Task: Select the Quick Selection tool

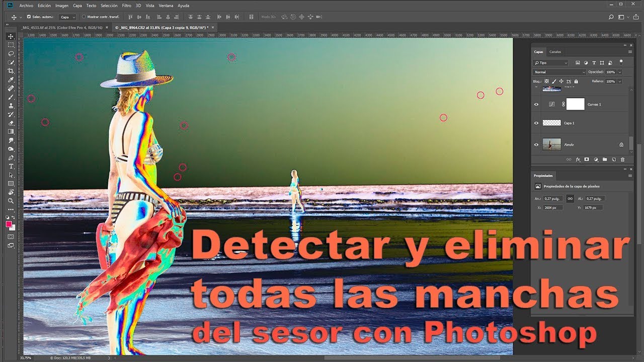Action: [x=11, y=62]
